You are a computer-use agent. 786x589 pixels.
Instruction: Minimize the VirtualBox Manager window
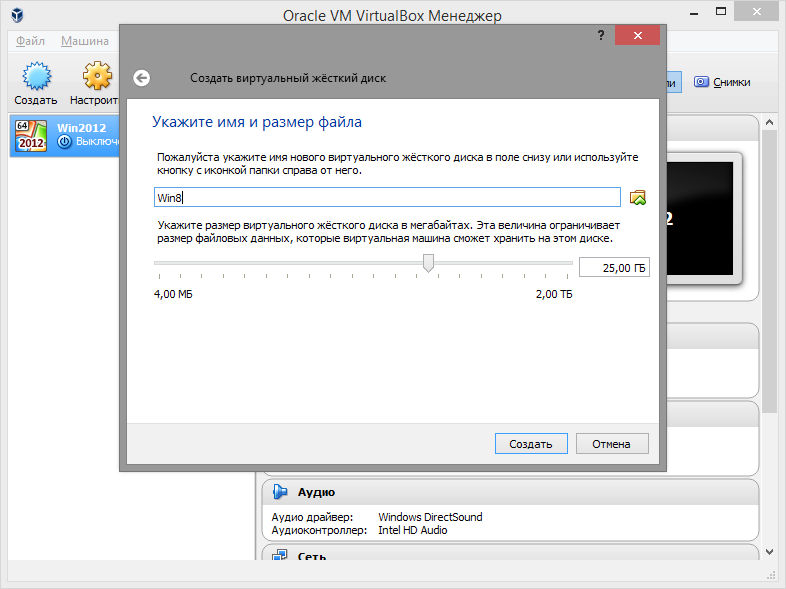(x=694, y=13)
